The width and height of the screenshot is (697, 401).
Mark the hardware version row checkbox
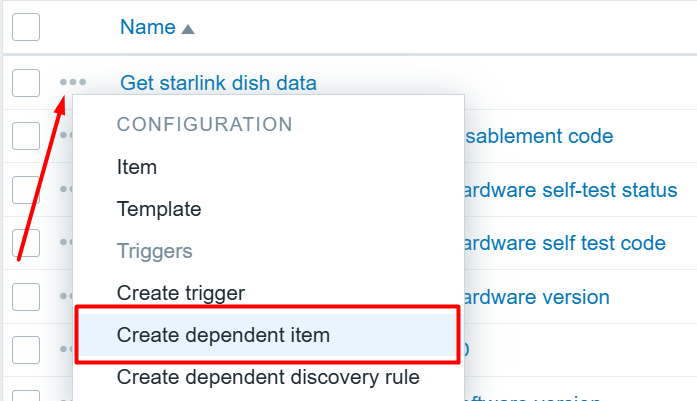[x=26, y=296]
